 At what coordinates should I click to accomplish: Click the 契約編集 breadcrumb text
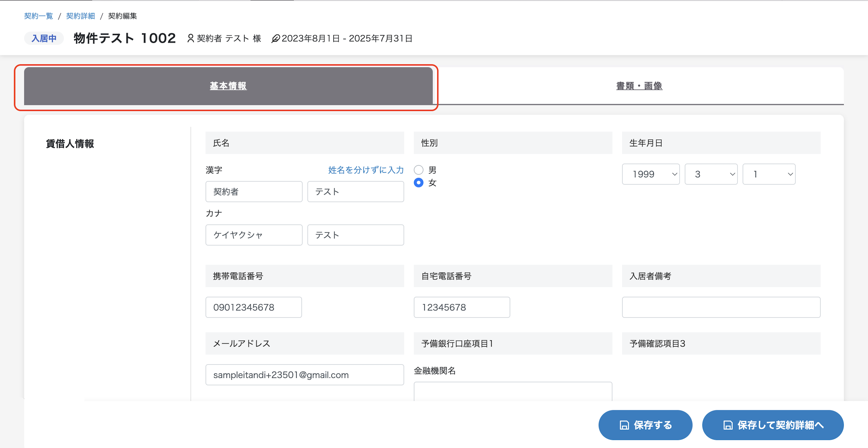pyautogui.click(x=122, y=16)
